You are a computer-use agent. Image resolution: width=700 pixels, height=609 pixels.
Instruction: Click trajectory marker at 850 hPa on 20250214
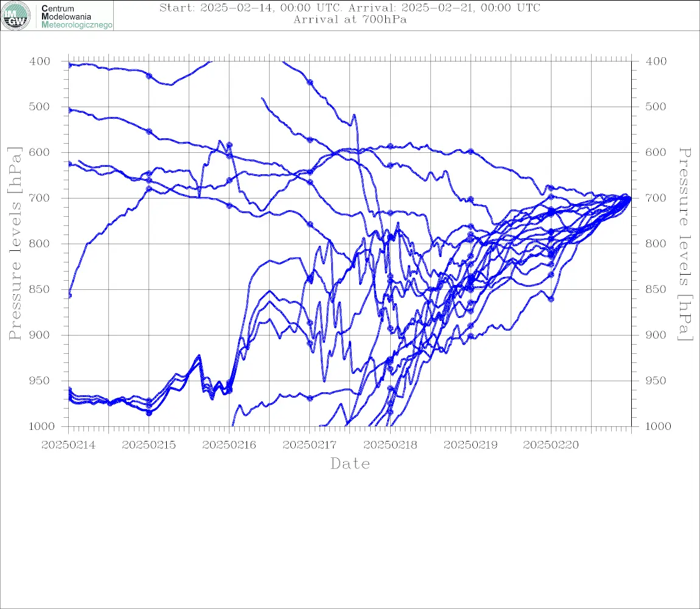click(69, 295)
